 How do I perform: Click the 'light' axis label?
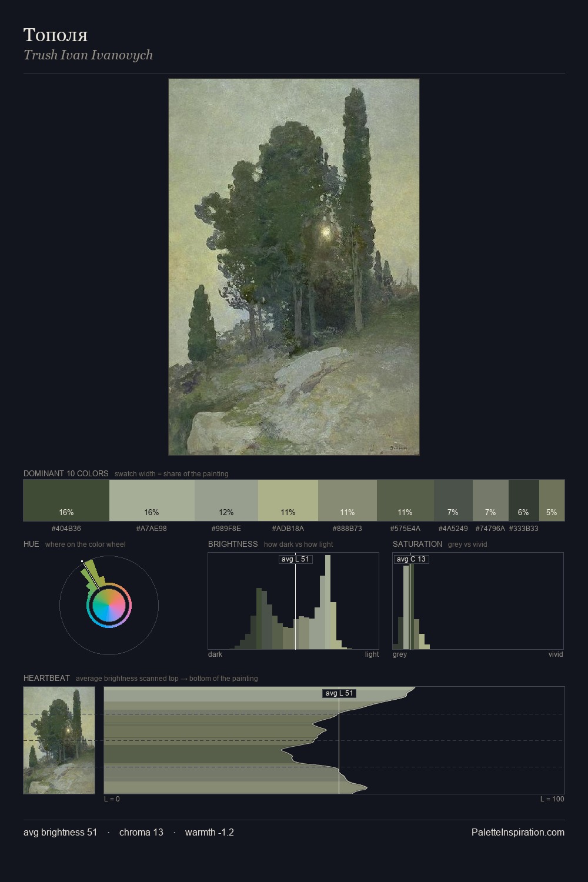372,654
